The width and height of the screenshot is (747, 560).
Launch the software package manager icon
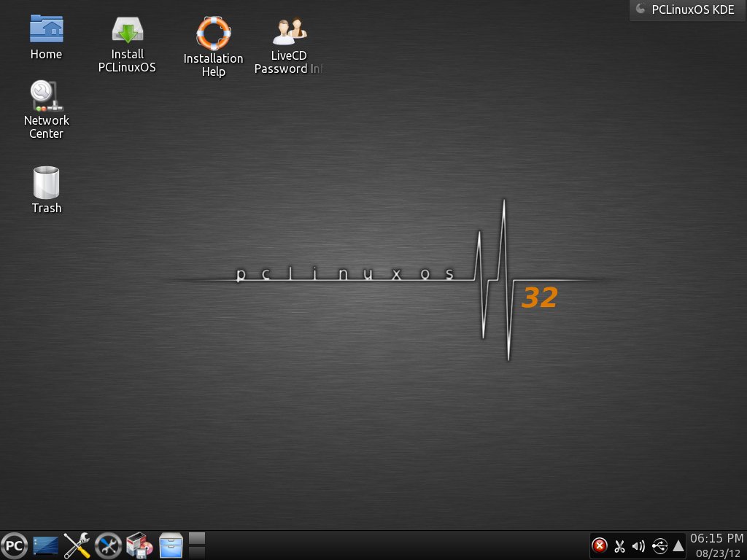pyautogui.click(x=139, y=545)
